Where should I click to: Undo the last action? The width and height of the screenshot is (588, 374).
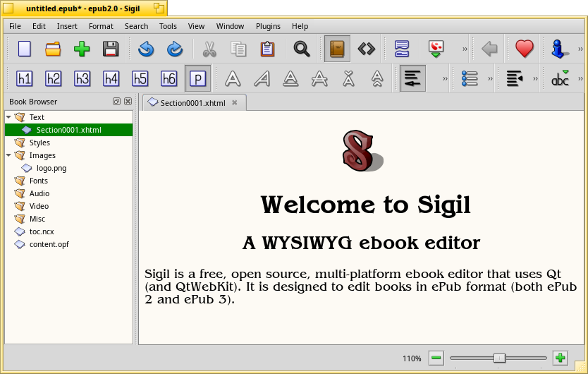coord(146,49)
